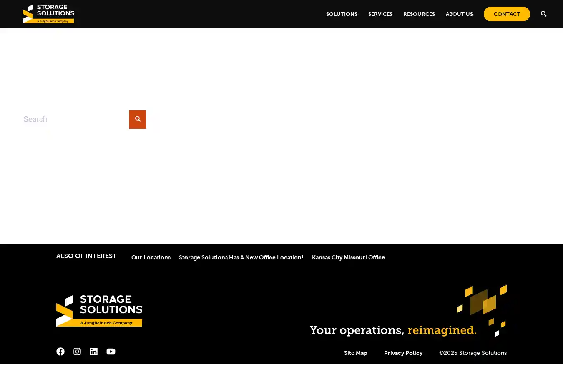The image size is (563, 392).
Task: Open the Resources navigation dropdown
Action: [x=419, y=14]
